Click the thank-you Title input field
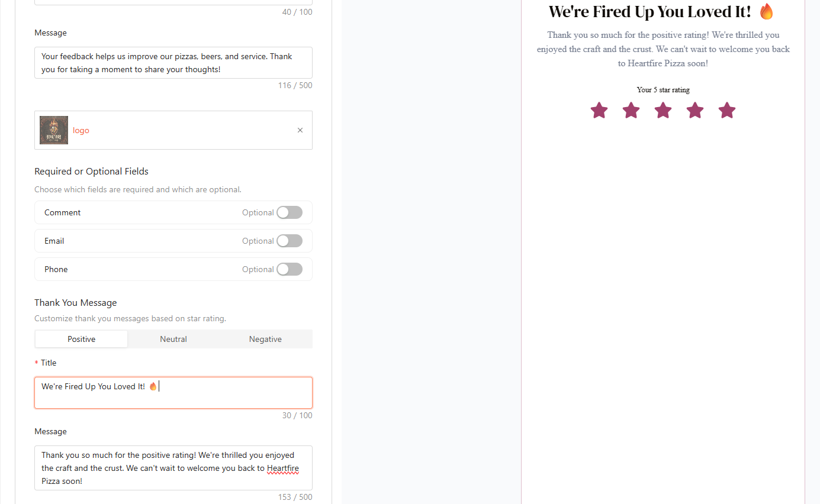 173,393
